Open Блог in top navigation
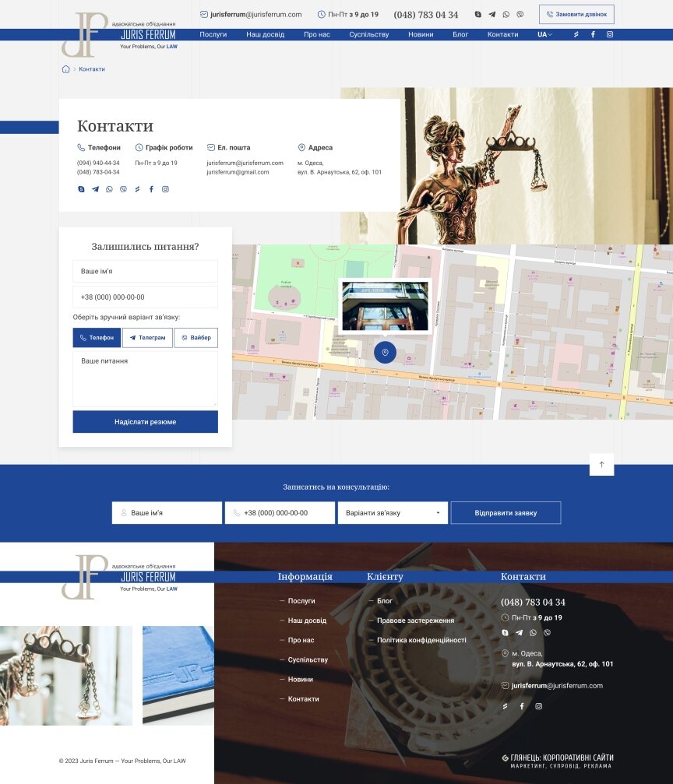Viewport: 673px width, 784px height. click(460, 34)
